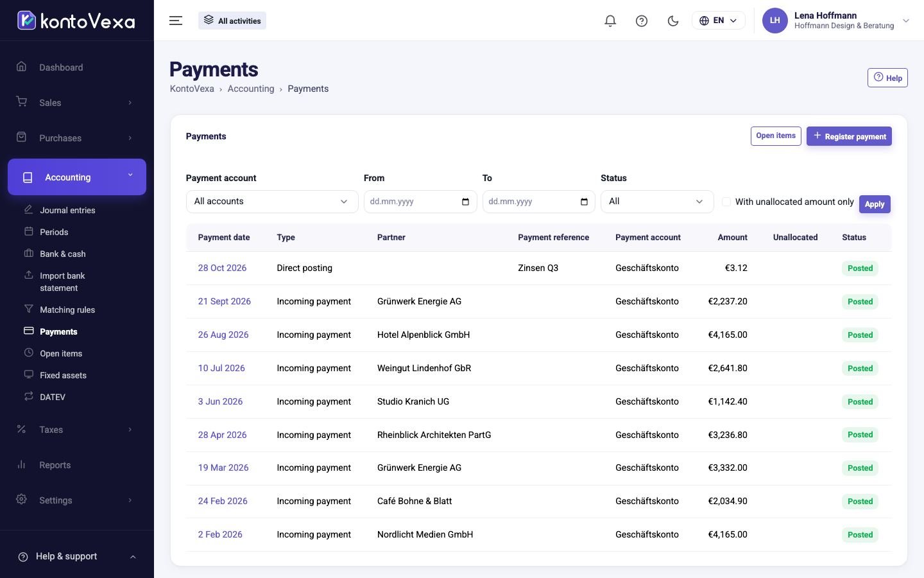The width and height of the screenshot is (924, 578).
Task: Click the Payments card icon in sidebar
Action: click(x=28, y=331)
